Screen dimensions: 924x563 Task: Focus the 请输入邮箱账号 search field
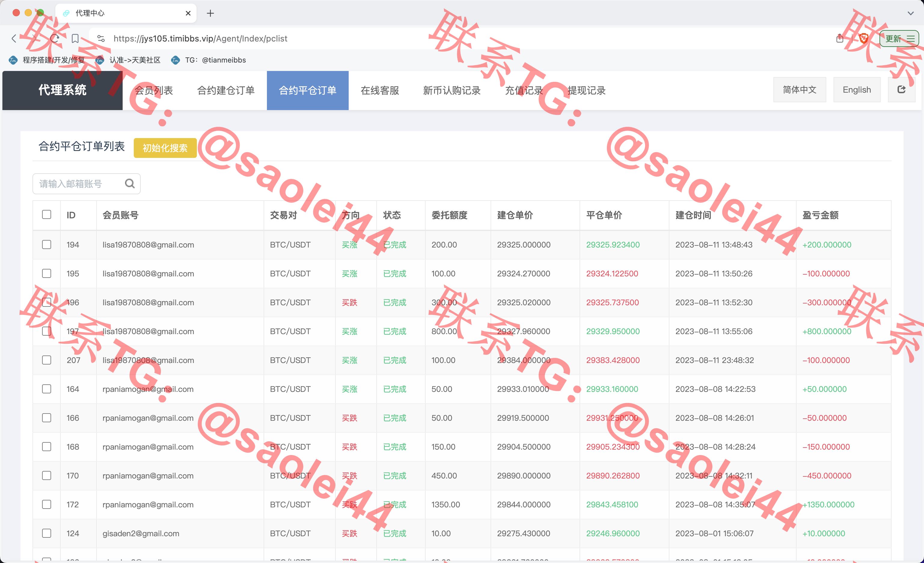click(x=86, y=183)
